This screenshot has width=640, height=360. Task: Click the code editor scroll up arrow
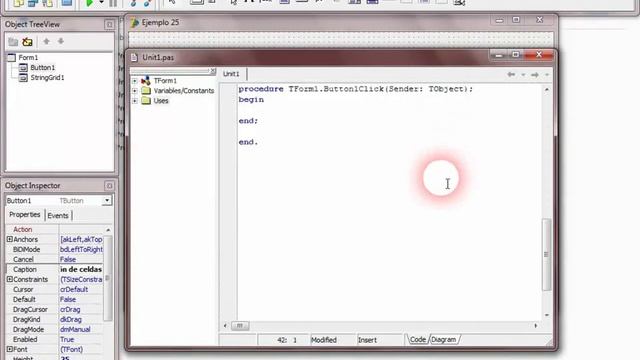point(547,89)
